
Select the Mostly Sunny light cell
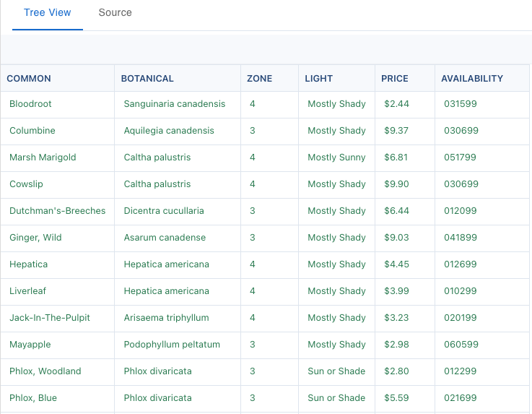click(x=336, y=158)
